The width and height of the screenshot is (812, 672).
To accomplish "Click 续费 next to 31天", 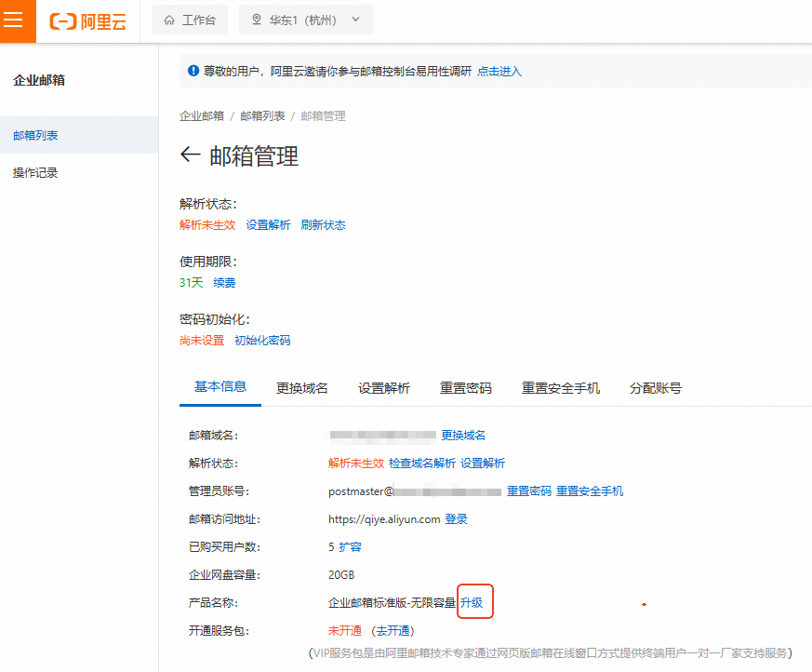I will 224,283.
